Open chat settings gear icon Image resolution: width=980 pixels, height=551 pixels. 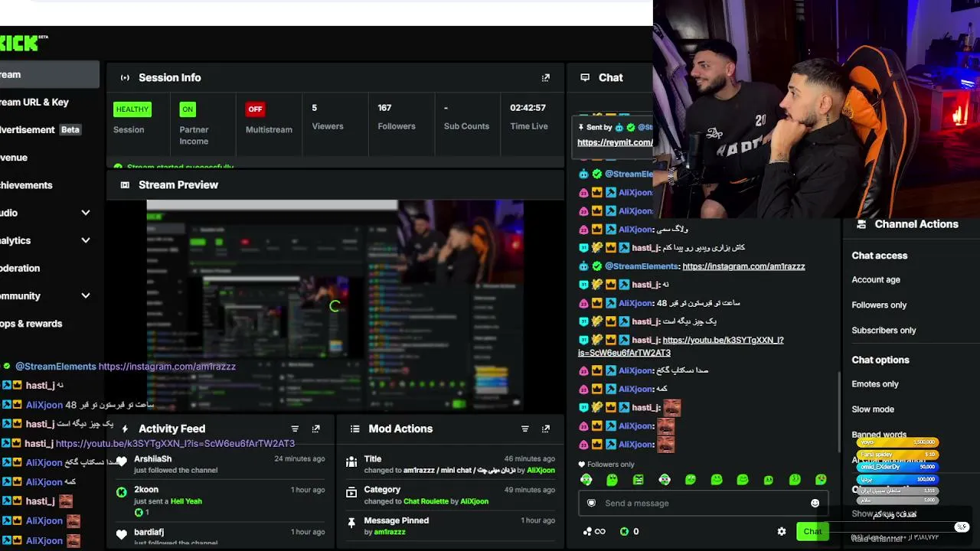coord(782,531)
